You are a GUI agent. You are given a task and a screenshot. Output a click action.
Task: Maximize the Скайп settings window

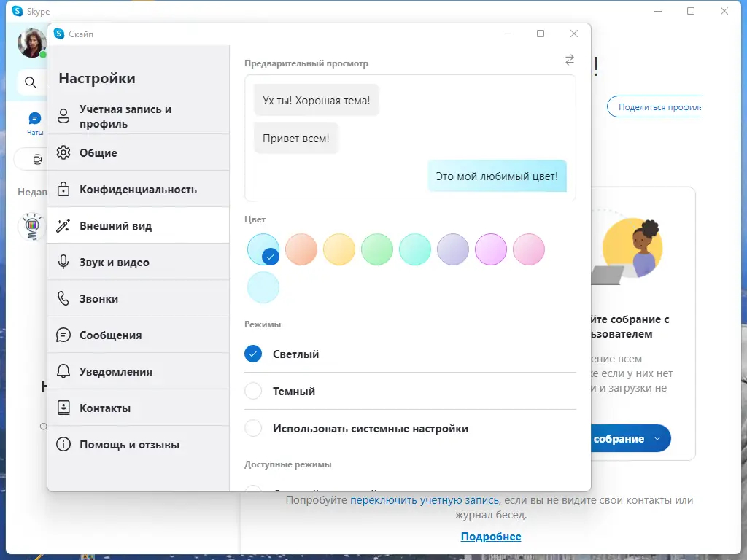coord(541,34)
